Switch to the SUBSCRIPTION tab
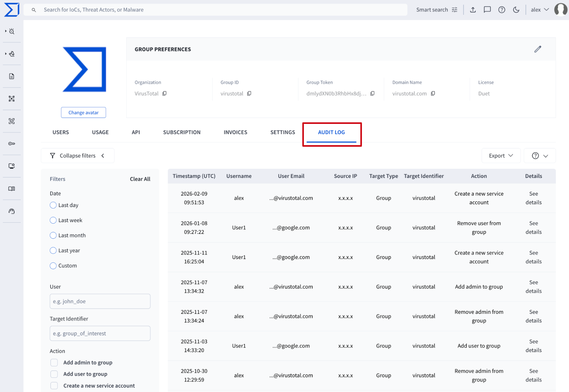 (182, 132)
